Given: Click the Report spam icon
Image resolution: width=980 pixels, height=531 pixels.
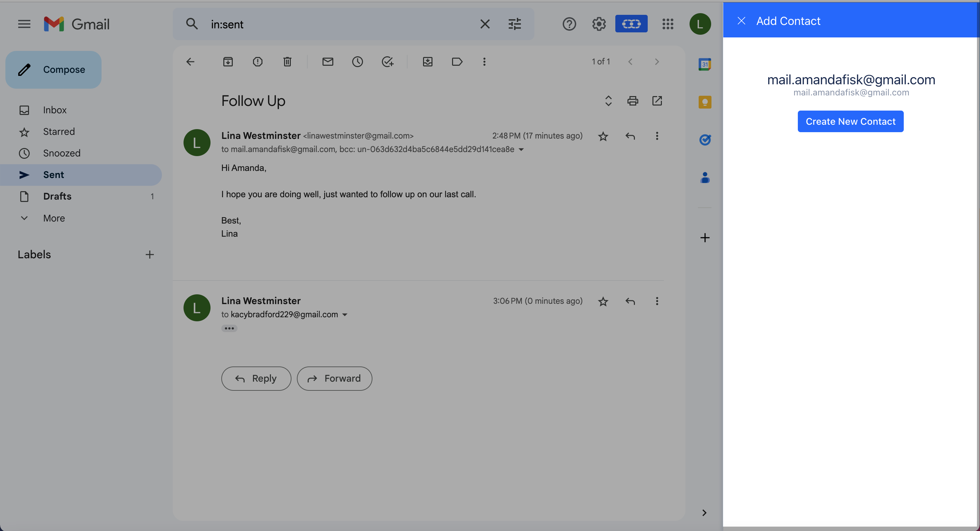Looking at the screenshot, I should [257, 62].
